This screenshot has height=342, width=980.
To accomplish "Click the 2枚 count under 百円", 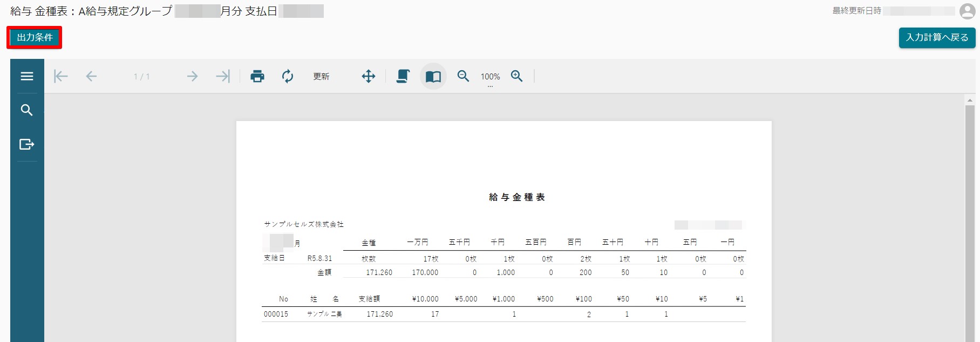I will [586, 259].
